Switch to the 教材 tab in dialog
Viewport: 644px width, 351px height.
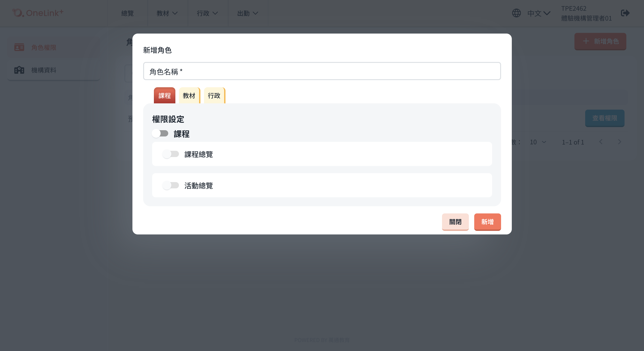pyautogui.click(x=189, y=96)
